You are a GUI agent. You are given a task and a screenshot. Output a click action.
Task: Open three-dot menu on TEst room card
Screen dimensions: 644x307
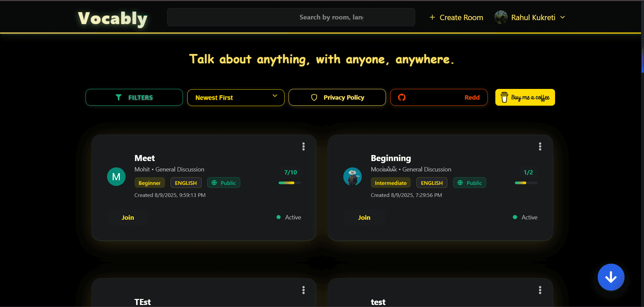303,290
